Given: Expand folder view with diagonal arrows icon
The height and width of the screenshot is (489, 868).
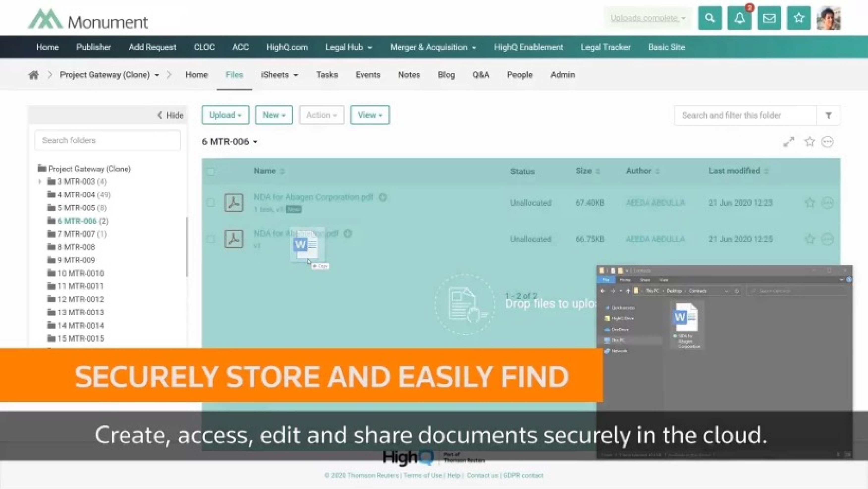Looking at the screenshot, I should tap(788, 142).
